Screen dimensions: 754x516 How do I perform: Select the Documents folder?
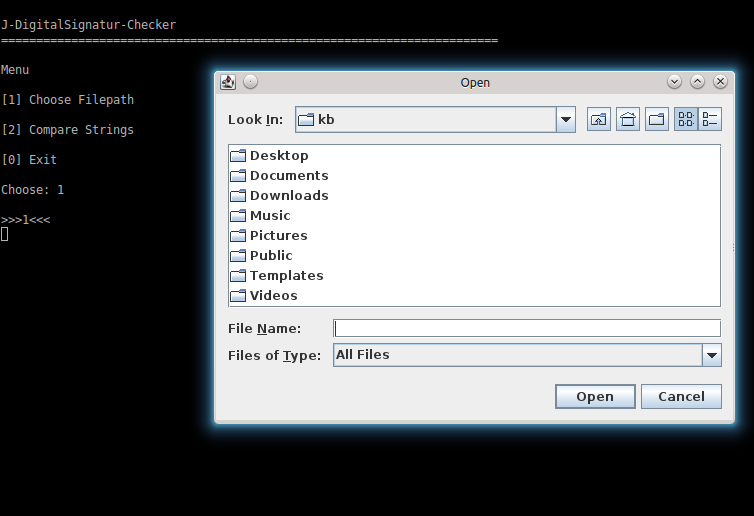coord(279,176)
